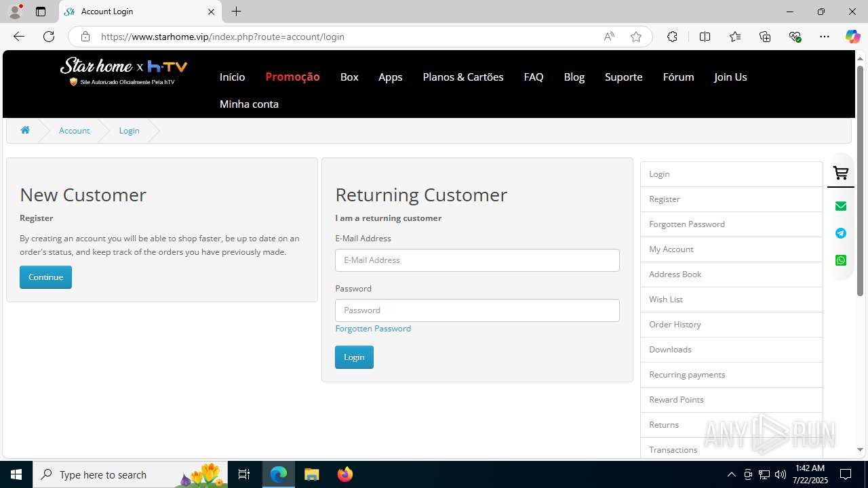The image size is (868, 488).
Task: Click the Account breadcrumb link
Action: point(74,130)
